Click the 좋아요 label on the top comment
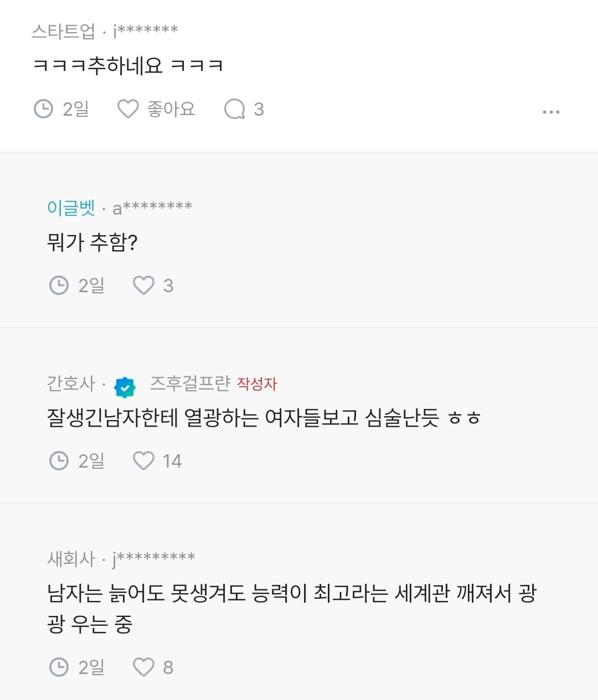Image resolution: width=598 pixels, height=700 pixels. [x=171, y=109]
